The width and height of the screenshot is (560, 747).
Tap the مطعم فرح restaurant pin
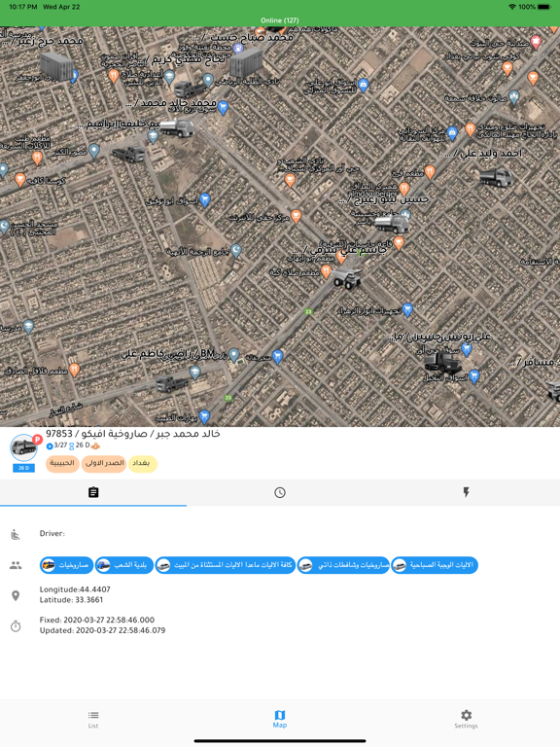pyautogui.click(x=430, y=172)
